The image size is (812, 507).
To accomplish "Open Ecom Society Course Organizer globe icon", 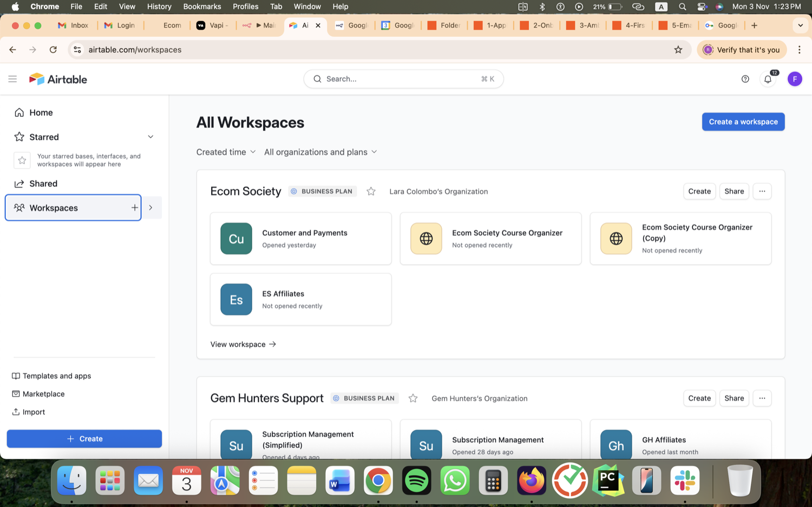I will point(426,239).
